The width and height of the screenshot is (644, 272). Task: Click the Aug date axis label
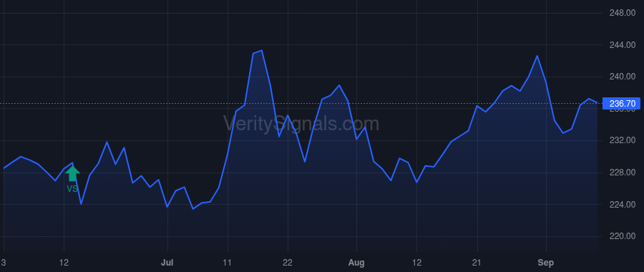[x=356, y=263]
